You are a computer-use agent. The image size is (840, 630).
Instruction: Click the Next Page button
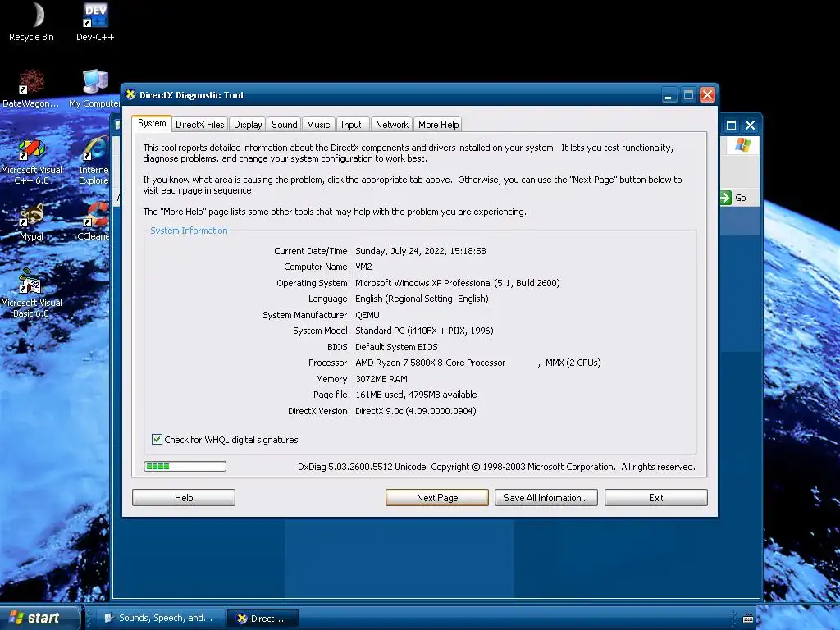click(x=437, y=498)
